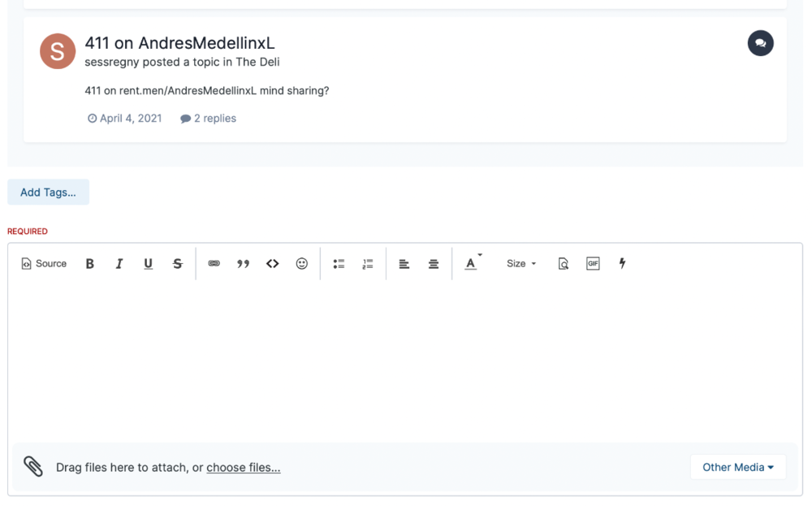Screen dimensions: 812x506
Task: Insert a hyperlink
Action: [214, 264]
